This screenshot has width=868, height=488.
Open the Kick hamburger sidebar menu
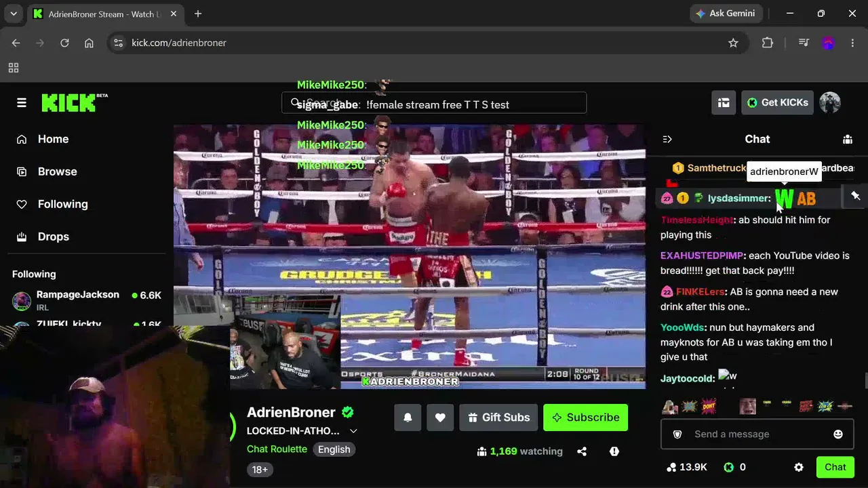pos(22,102)
